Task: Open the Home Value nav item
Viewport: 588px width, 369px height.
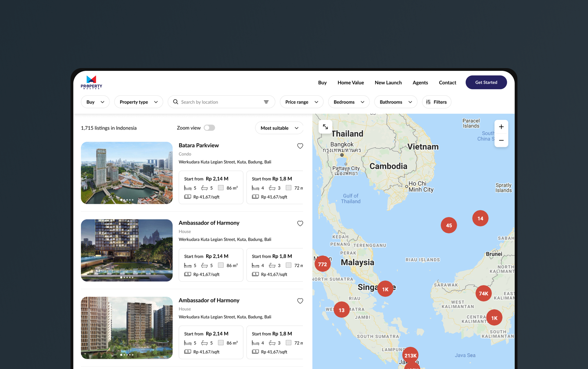Action: point(351,83)
